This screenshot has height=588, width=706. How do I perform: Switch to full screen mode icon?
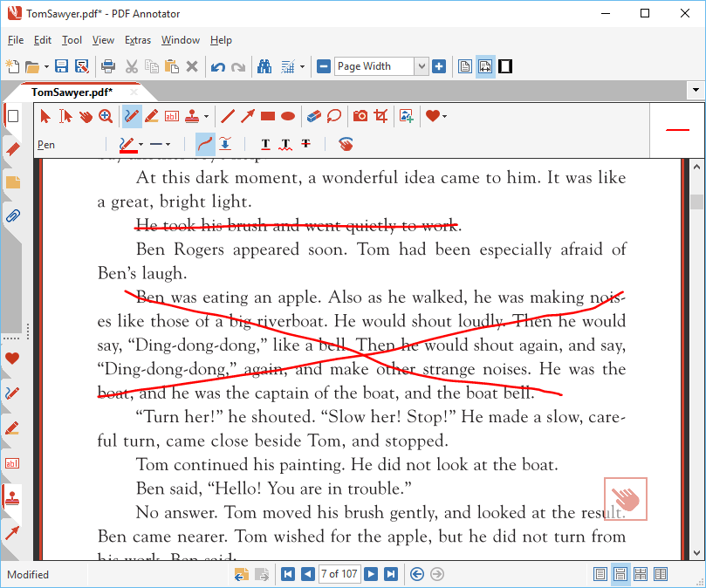(x=505, y=66)
